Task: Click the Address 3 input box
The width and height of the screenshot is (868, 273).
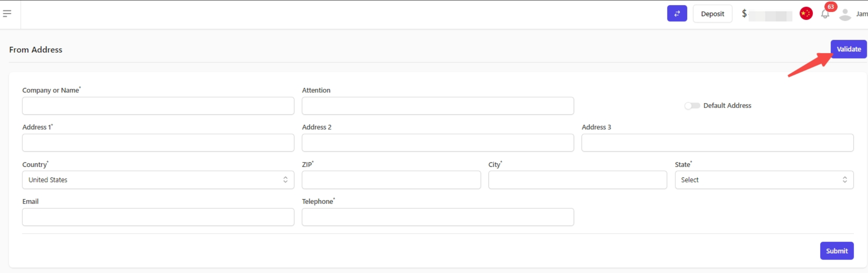Action: click(717, 143)
